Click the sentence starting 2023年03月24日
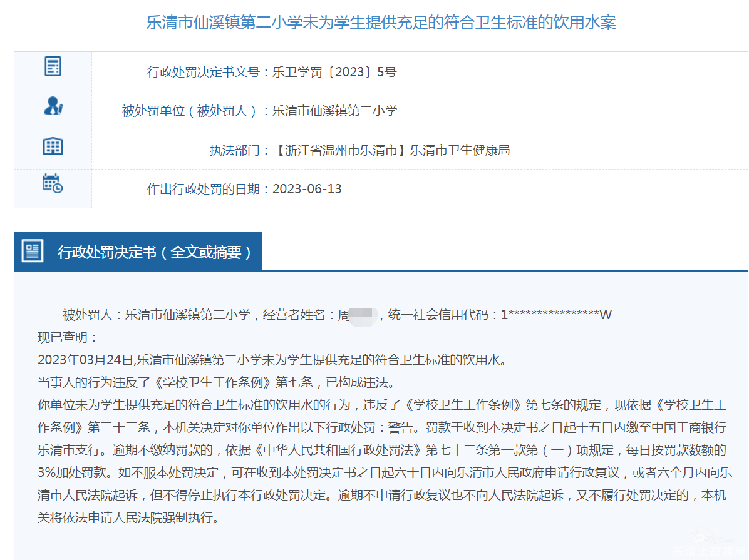 272,360
